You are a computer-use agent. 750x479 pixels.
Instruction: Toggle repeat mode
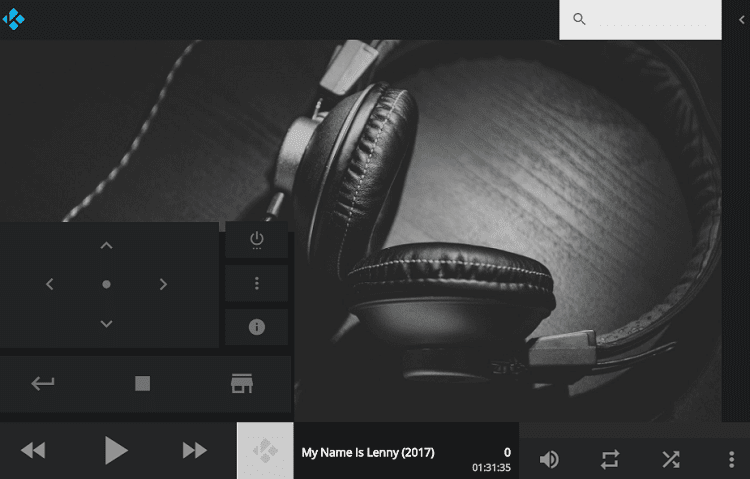609,459
